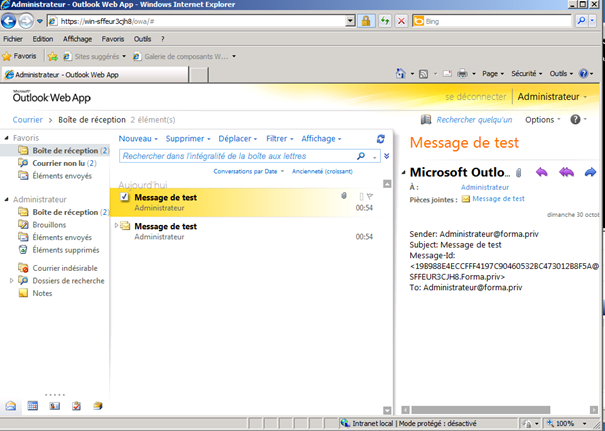This screenshot has width=605, height=431.
Task: Open the Options dropdown
Action: (x=542, y=120)
